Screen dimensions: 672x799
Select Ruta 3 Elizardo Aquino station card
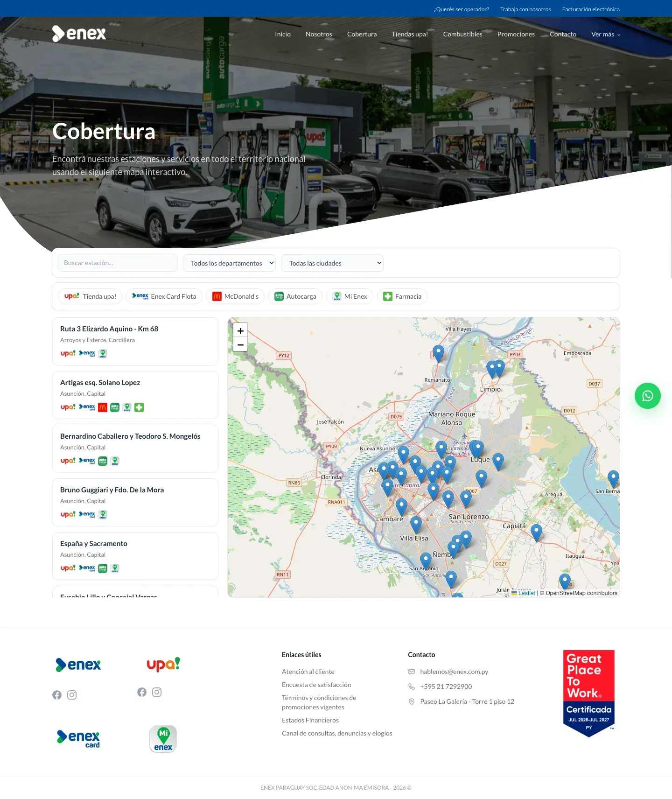click(x=135, y=341)
